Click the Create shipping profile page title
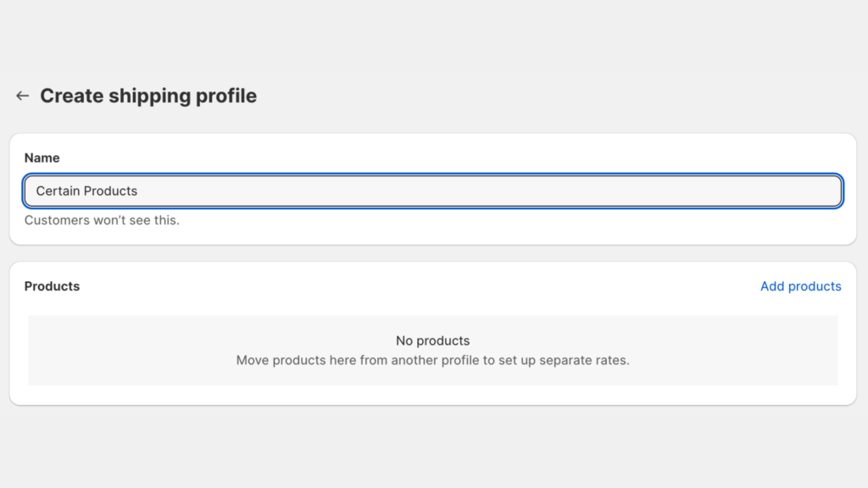The image size is (868, 488). coord(147,96)
